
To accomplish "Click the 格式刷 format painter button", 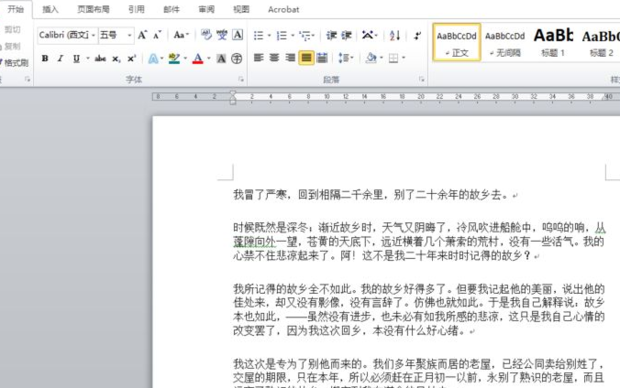I will coord(14,63).
